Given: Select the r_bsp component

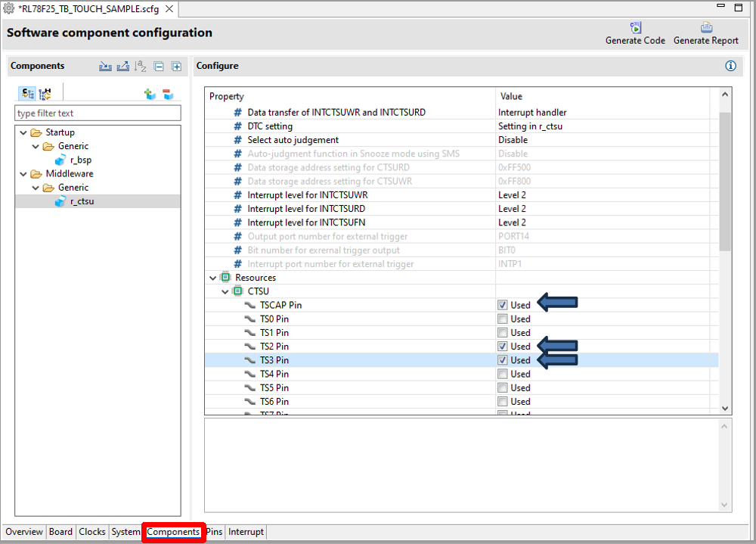Looking at the screenshot, I should tap(80, 160).
